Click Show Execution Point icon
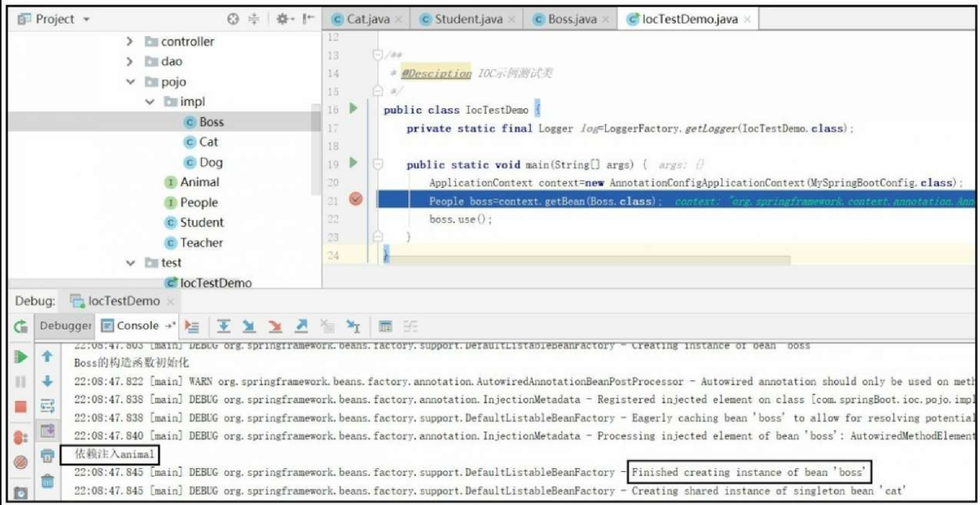Image resolution: width=980 pixels, height=505 pixels. (193, 326)
